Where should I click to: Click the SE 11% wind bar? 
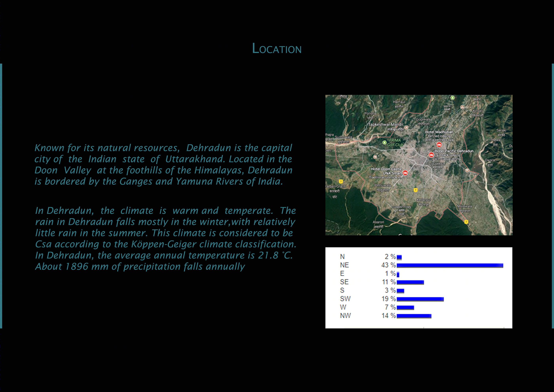(410, 282)
